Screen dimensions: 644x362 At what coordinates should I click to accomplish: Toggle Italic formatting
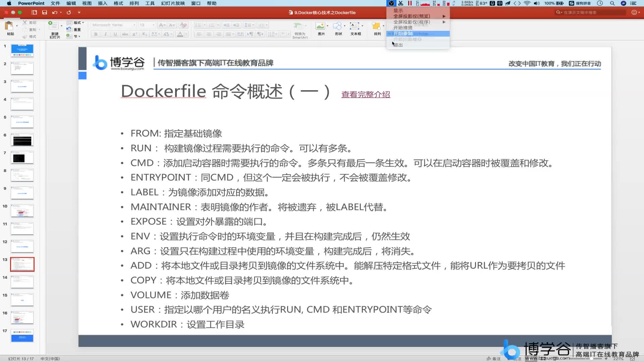click(x=106, y=34)
